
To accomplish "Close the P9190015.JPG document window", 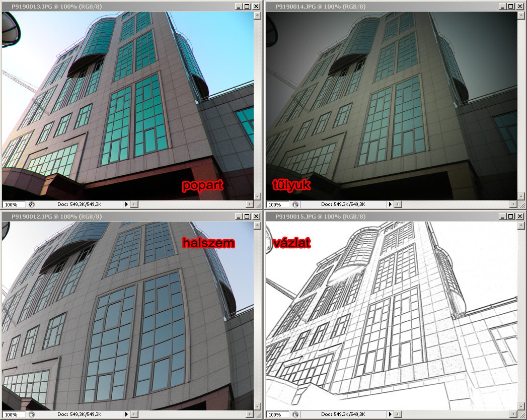I will coord(520,217).
